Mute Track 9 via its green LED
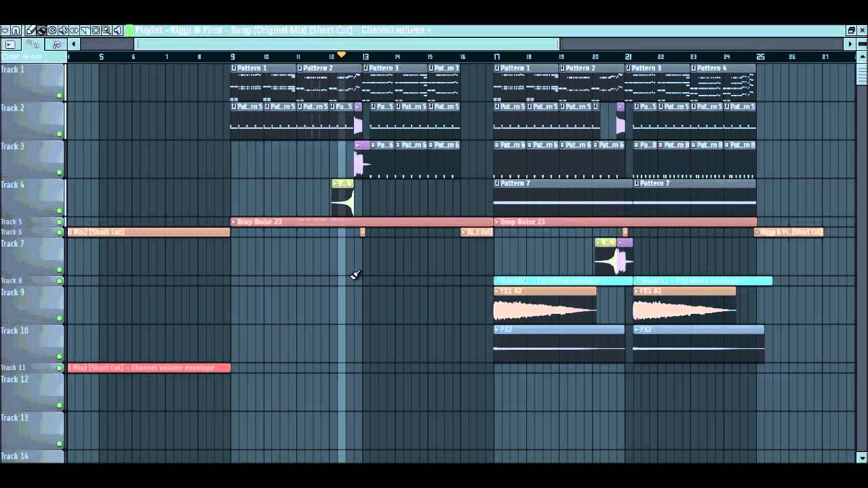The image size is (868, 488). point(60,319)
